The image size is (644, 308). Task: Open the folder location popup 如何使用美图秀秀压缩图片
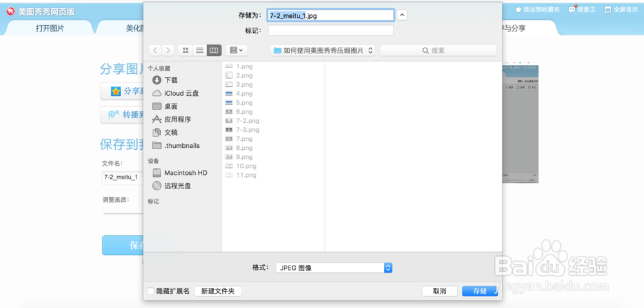[x=323, y=50]
